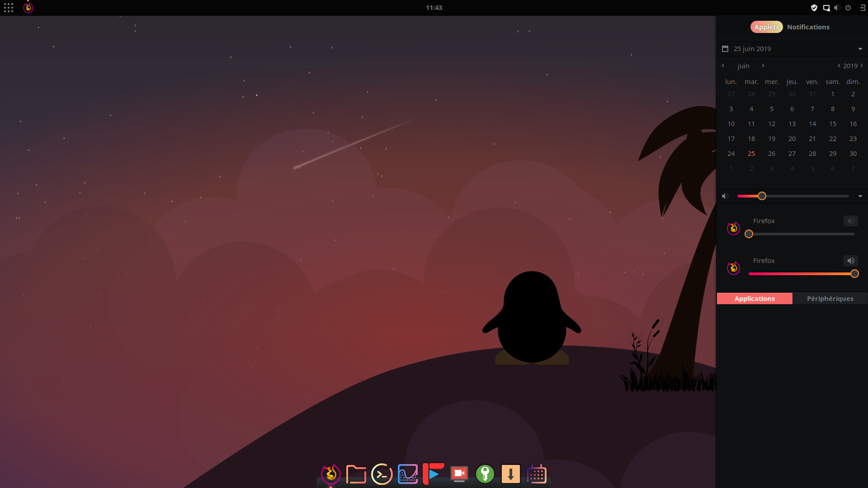Screen dimensions: 868x488
Task: Select day 24 in the calendar
Action: 731,154
